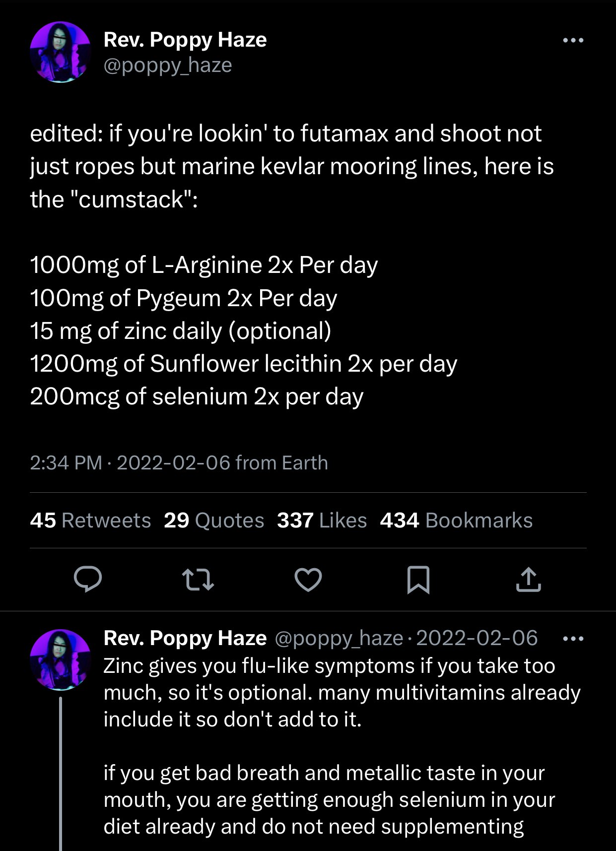Open the reply's 2022-02-06 date link
Screen dimensions: 616x851
coord(477,638)
